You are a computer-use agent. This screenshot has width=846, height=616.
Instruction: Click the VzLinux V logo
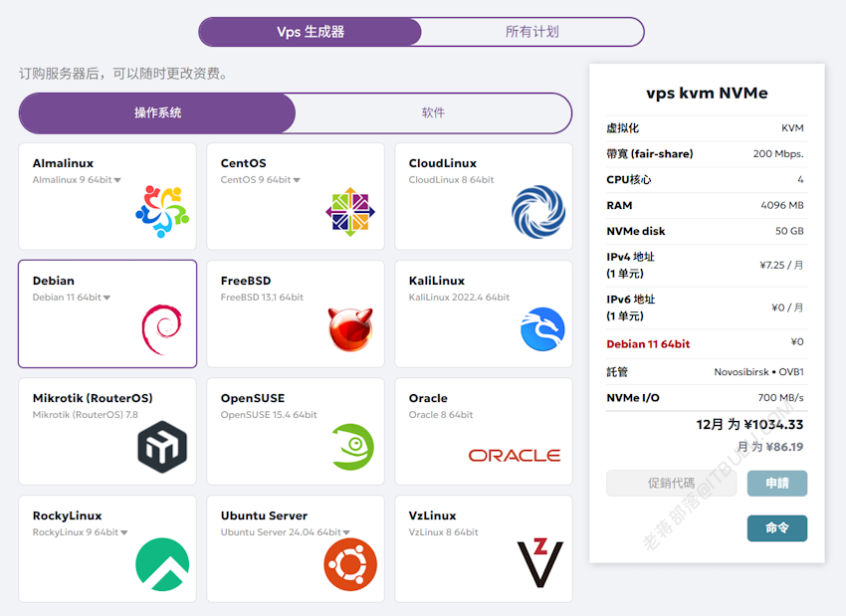point(540,563)
